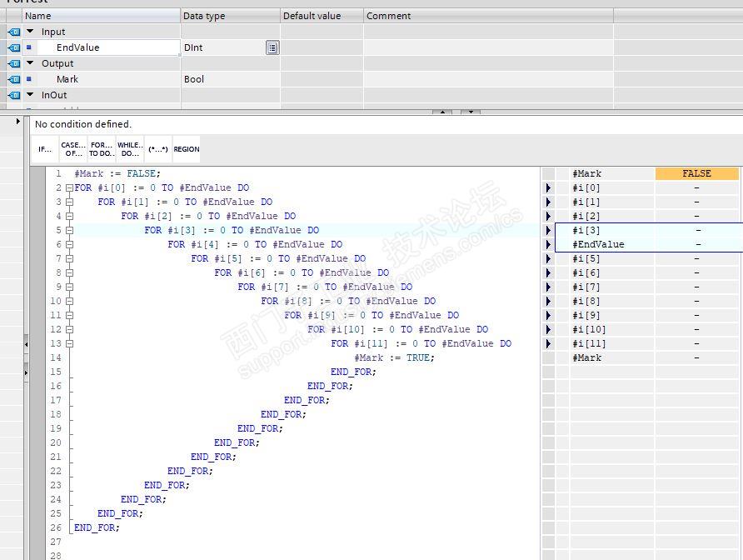Click line number 1 in gutter

click(58, 173)
